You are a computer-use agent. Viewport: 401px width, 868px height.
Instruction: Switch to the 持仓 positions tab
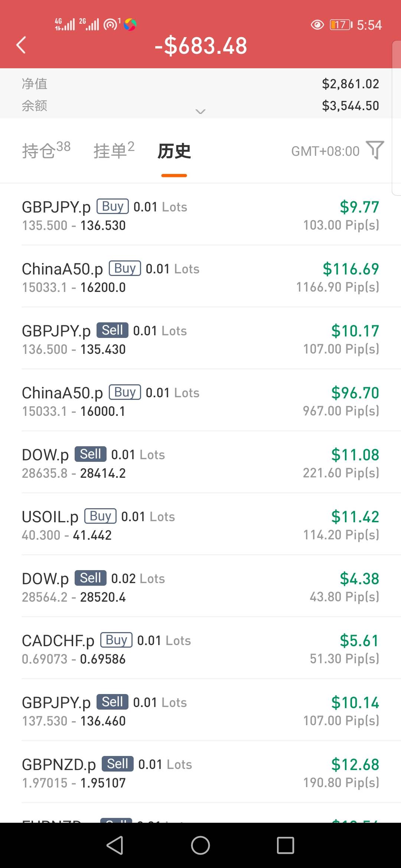pos(46,151)
